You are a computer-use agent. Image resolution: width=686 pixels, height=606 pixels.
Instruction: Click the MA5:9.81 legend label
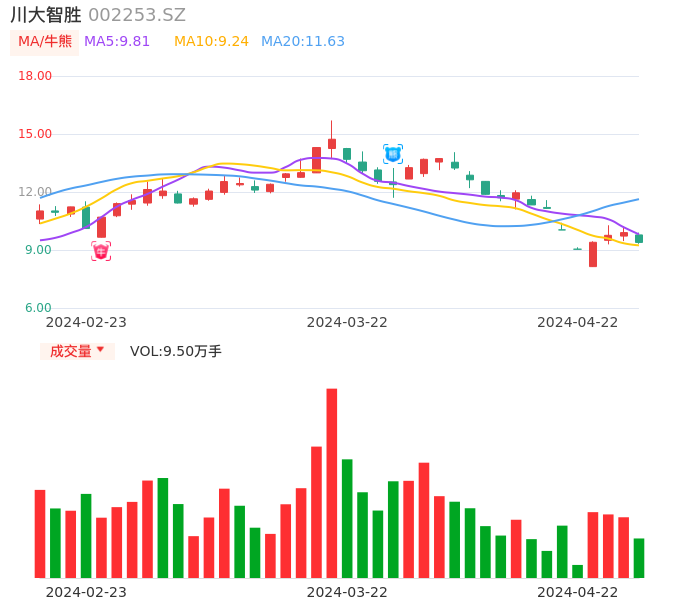click(x=117, y=42)
